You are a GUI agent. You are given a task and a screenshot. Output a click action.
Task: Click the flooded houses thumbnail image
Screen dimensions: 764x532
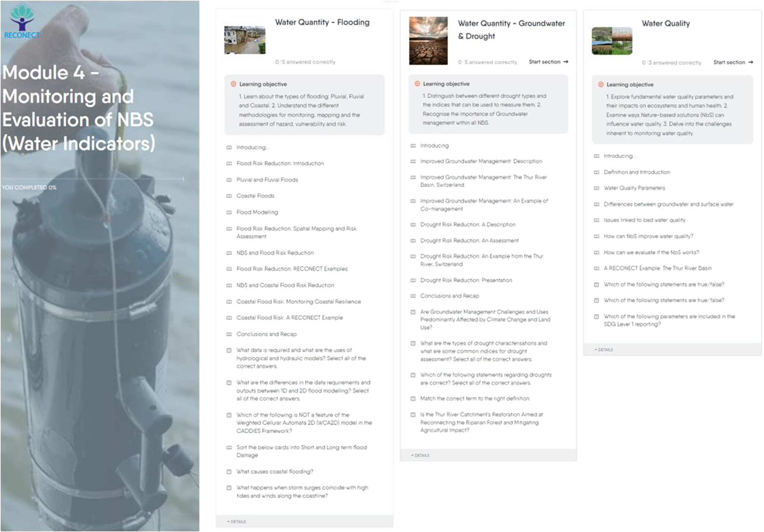click(x=244, y=40)
